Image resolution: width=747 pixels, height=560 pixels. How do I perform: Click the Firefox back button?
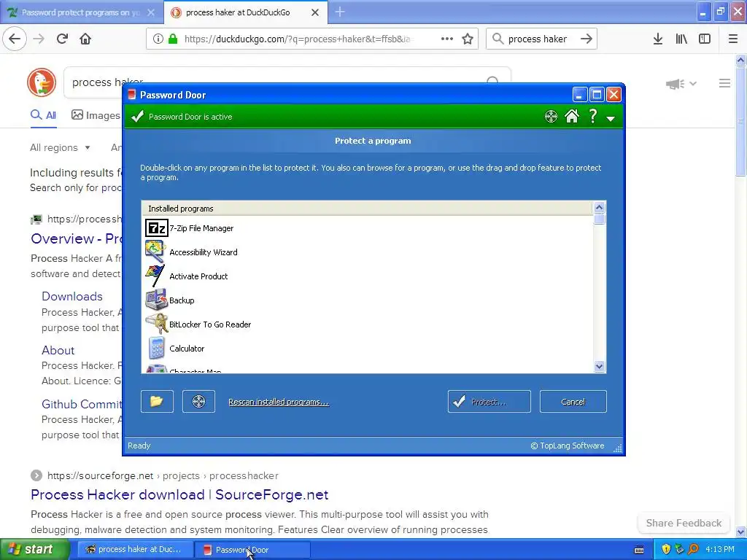[x=15, y=39]
